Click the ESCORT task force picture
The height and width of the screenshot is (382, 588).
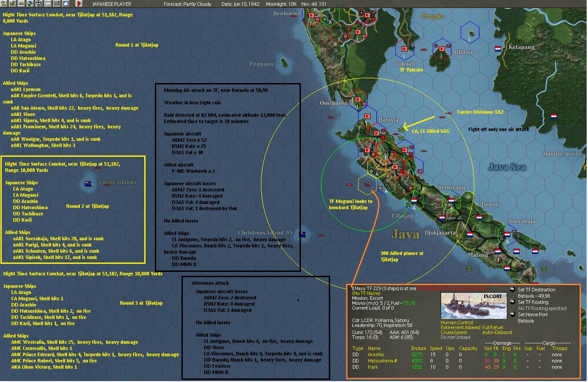tap(474, 306)
